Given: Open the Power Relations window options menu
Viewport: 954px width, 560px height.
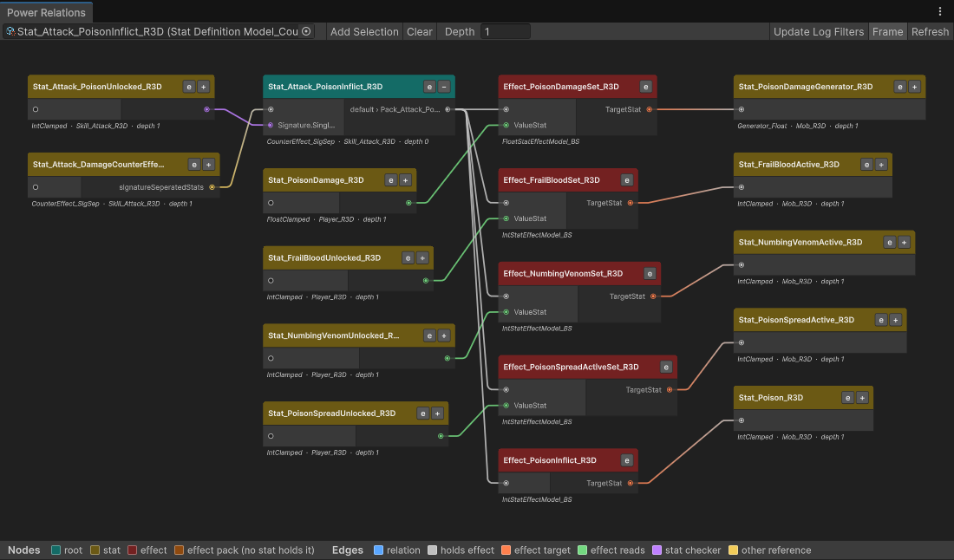Looking at the screenshot, I should coord(940,11).
